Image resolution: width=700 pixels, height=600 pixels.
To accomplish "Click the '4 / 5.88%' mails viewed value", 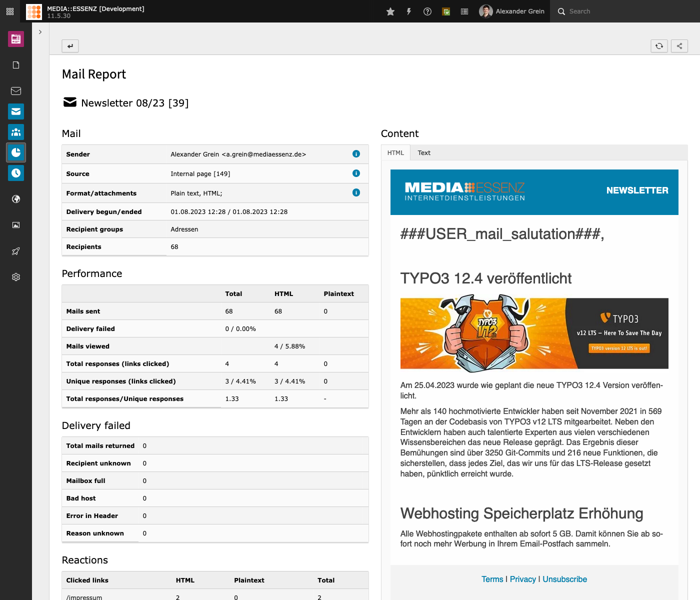I will pos(289,346).
